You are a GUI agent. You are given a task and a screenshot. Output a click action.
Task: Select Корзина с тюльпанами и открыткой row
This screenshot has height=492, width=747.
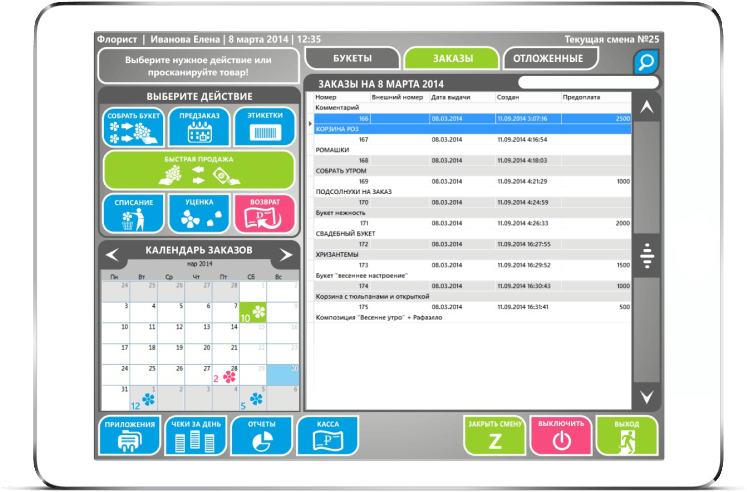[x=473, y=297]
